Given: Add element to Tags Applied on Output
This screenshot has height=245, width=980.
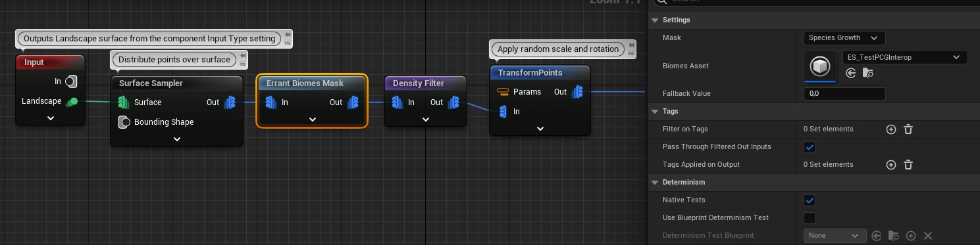Looking at the screenshot, I should click(x=891, y=165).
